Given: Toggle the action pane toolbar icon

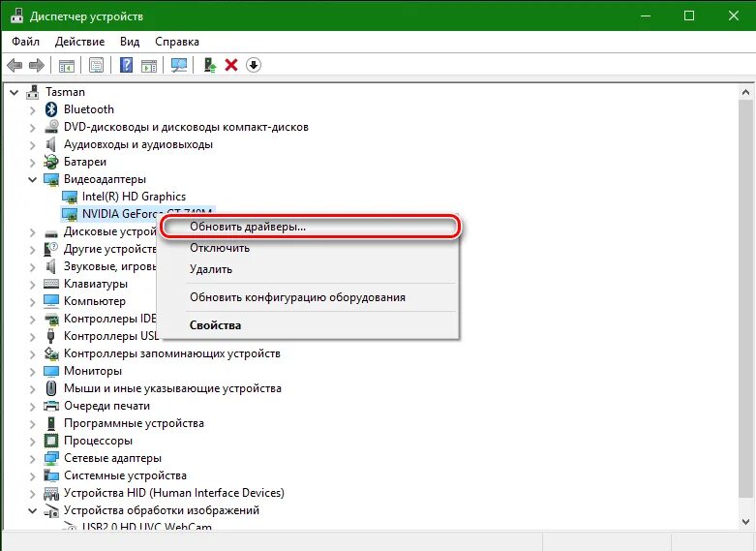Looking at the screenshot, I should [x=149, y=65].
